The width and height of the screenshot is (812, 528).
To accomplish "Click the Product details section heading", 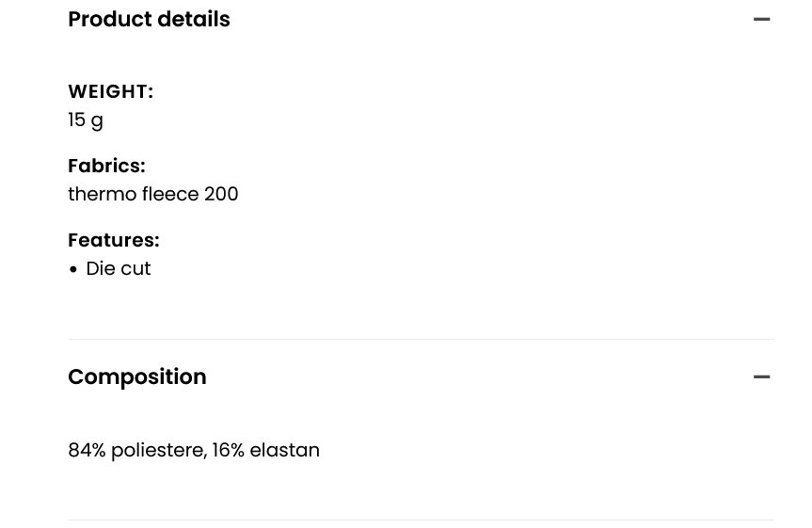I will (x=149, y=20).
